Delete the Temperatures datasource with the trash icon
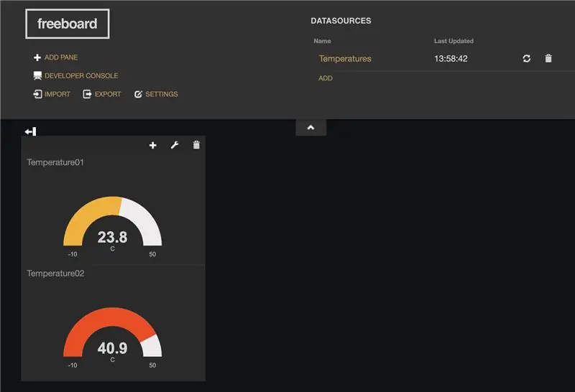This screenshot has width=575, height=392. click(548, 58)
